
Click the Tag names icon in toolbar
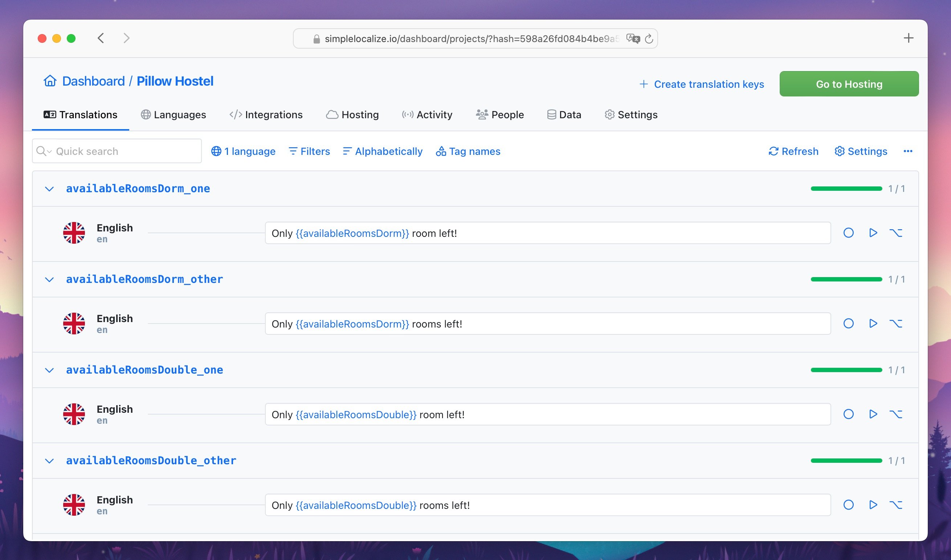tap(441, 151)
